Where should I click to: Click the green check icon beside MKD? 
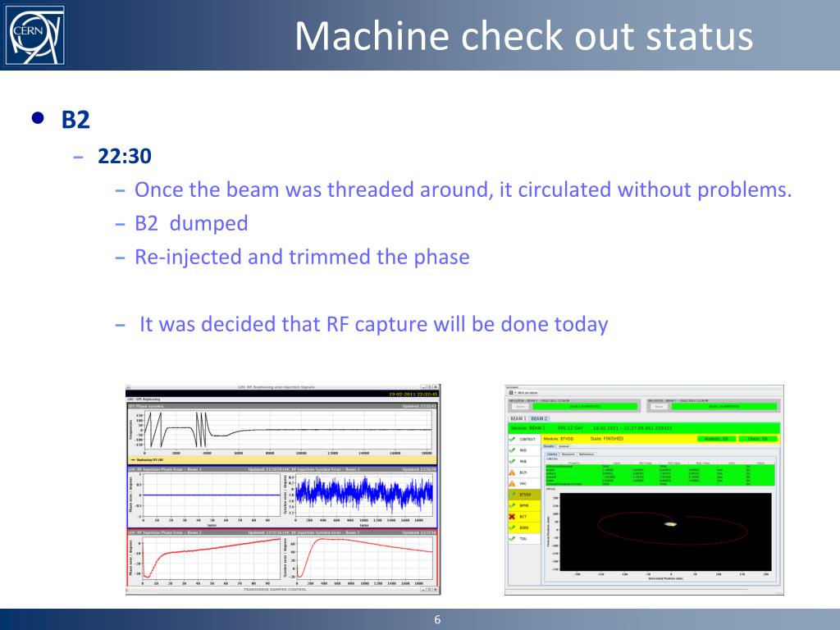pos(512,450)
